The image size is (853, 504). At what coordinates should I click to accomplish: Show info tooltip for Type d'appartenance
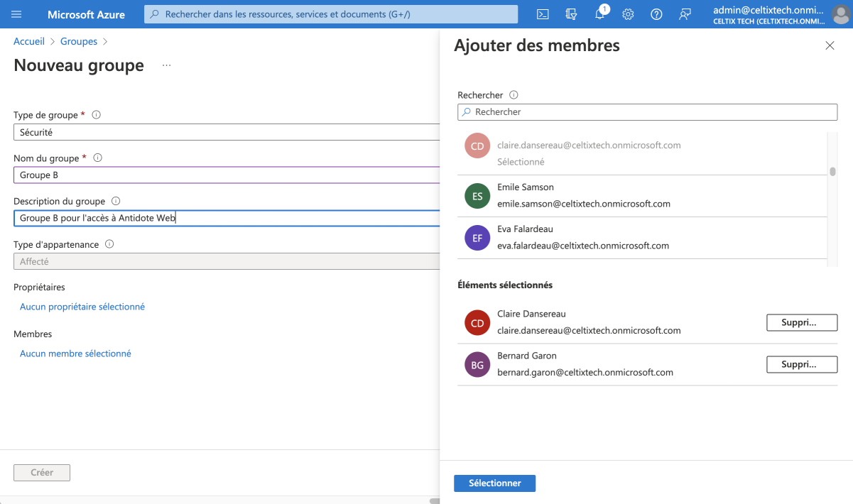109,243
